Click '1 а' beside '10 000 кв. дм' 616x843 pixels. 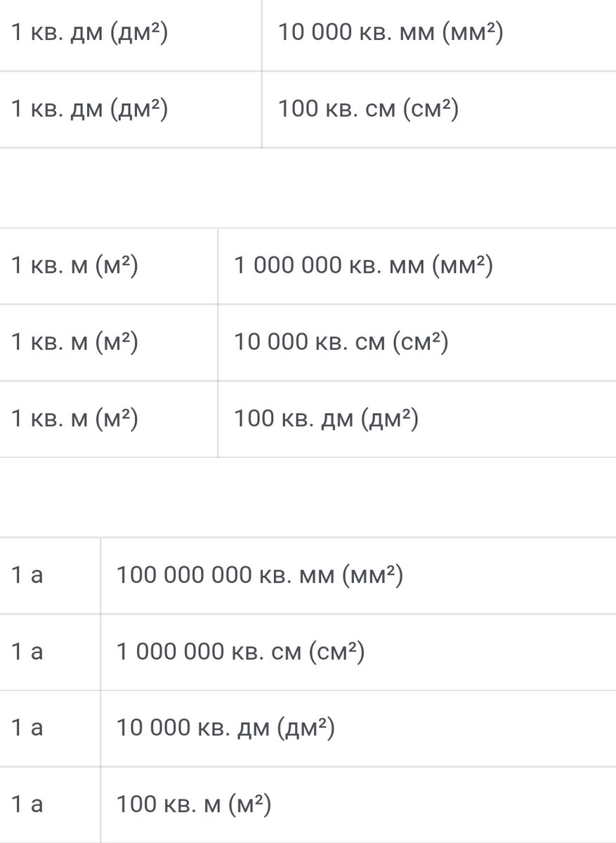point(27,728)
